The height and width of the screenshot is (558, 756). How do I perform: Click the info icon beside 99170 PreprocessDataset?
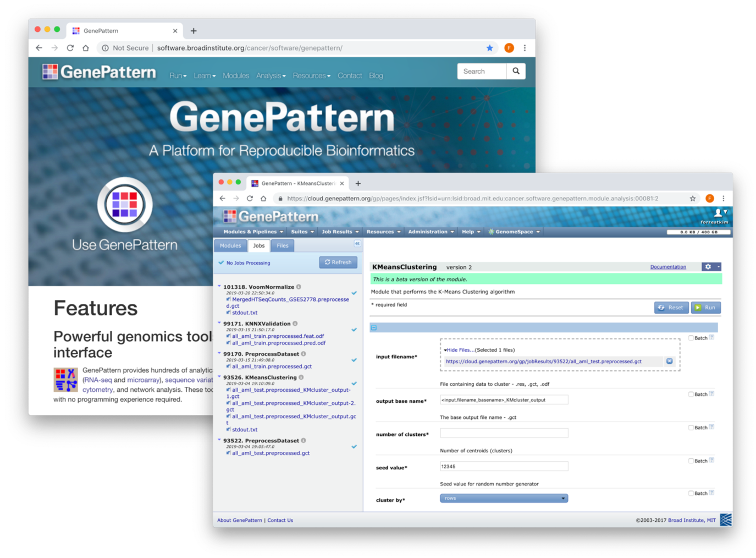[303, 354]
